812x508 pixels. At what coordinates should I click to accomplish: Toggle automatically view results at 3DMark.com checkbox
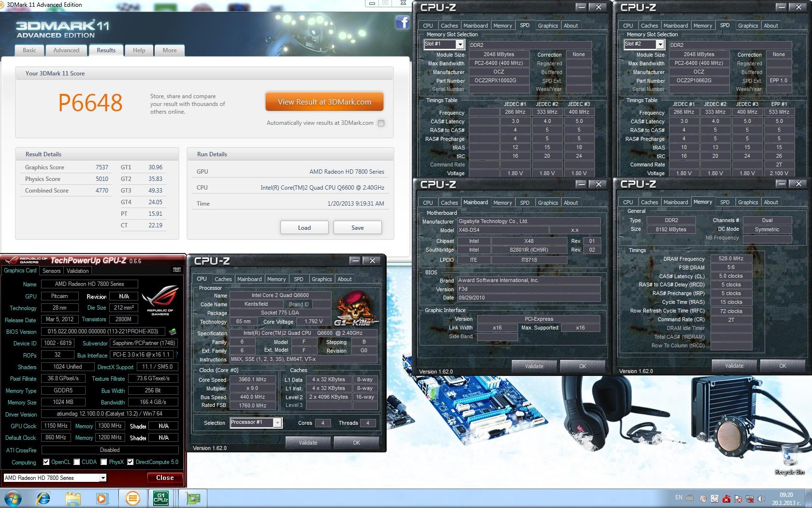(381, 123)
